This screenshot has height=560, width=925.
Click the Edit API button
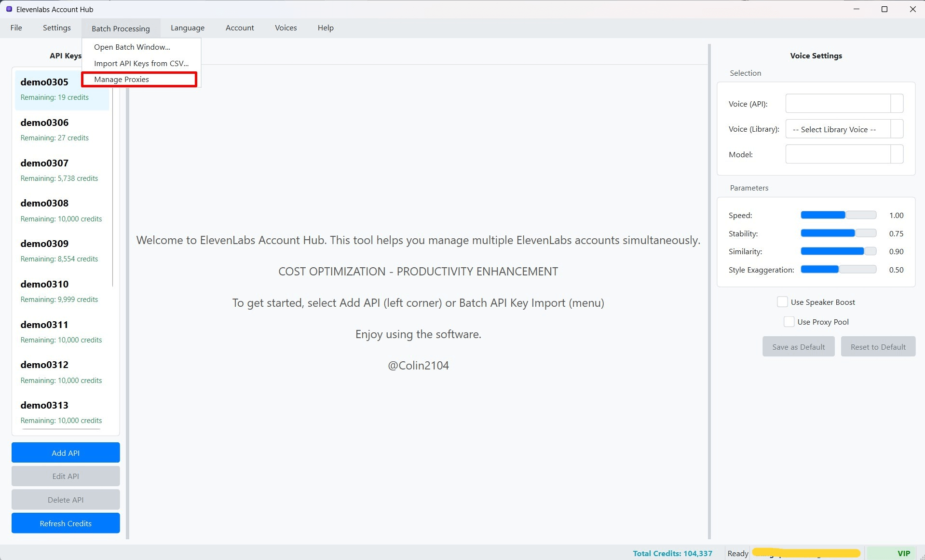66,476
